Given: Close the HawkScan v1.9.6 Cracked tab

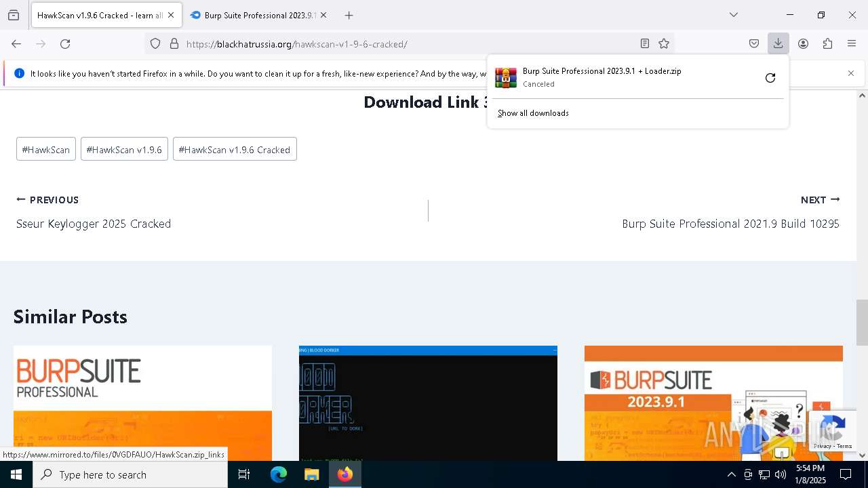Looking at the screenshot, I should pos(171,15).
